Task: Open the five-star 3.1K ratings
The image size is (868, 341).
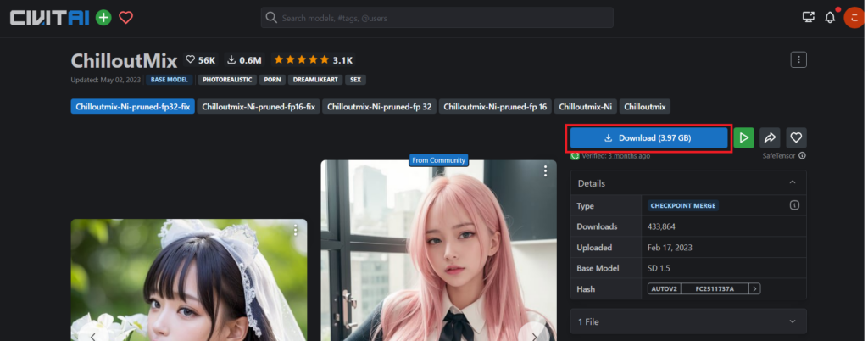Action: pos(314,59)
